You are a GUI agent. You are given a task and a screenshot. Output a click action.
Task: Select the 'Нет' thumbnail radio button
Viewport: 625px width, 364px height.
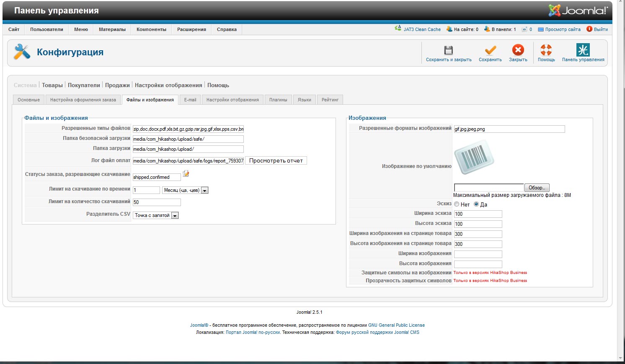point(457,204)
